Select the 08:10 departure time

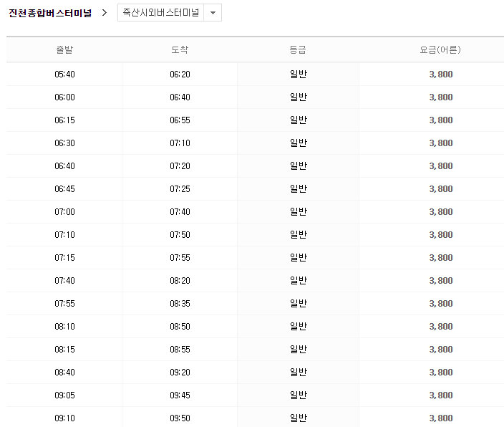pos(64,327)
